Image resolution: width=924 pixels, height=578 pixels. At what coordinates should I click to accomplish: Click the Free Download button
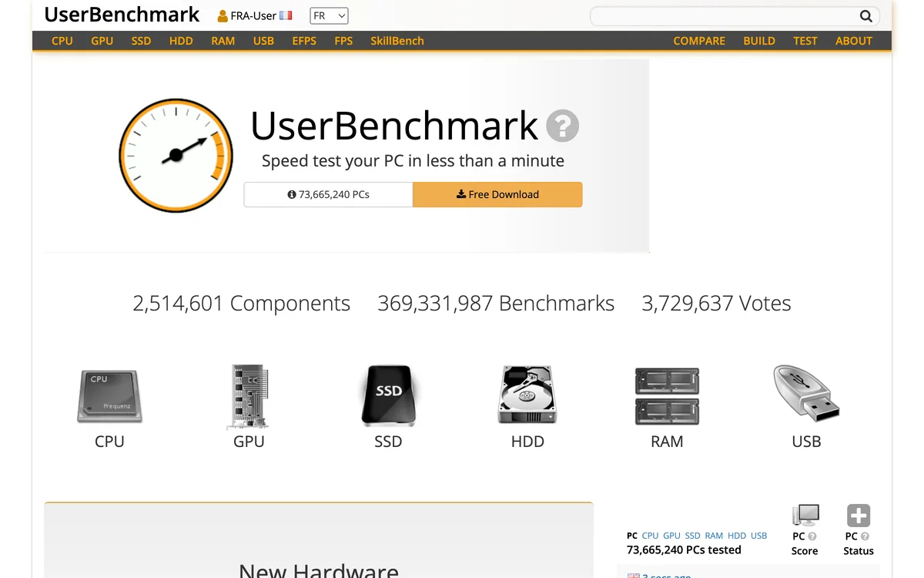(x=497, y=194)
